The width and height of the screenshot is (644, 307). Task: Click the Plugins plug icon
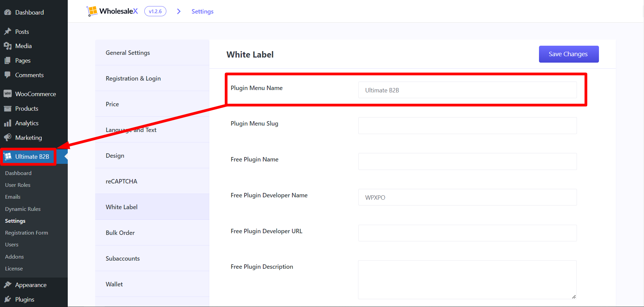click(7, 300)
